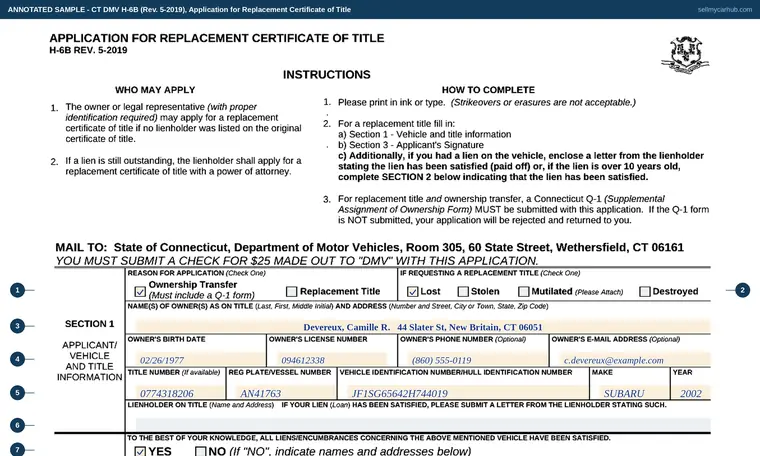Check the NO liens satisfied checkbox
760x456 pixels.
tap(201, 451)
